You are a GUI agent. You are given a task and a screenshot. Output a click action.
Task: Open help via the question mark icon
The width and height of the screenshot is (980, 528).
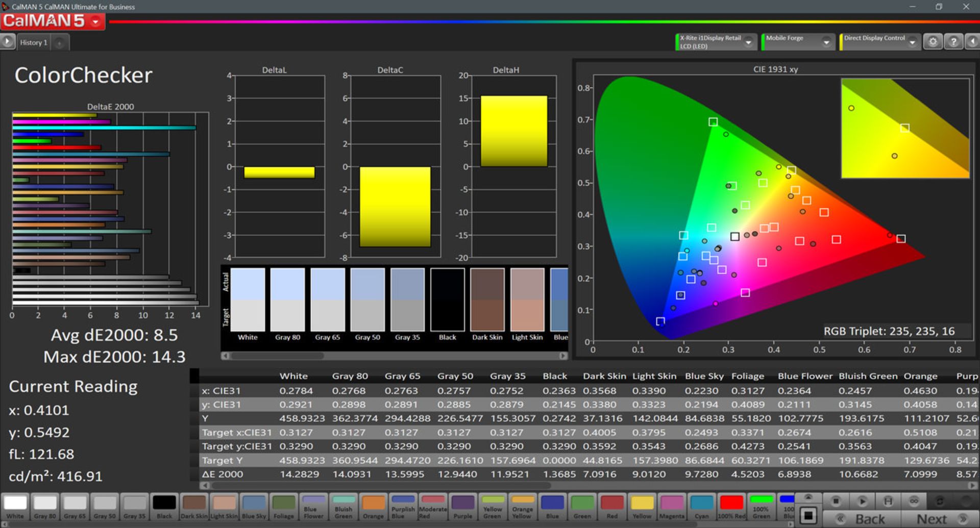pos(953,42)
